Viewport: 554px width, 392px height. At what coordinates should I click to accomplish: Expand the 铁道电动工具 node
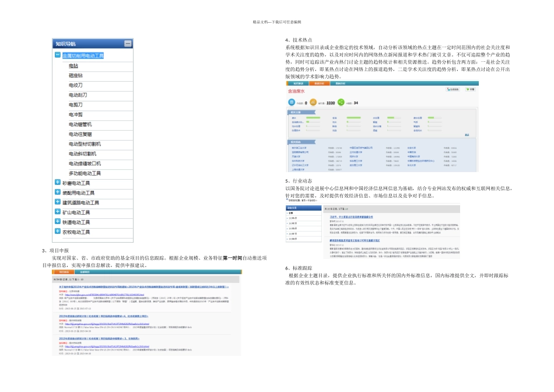coord(58,221)
